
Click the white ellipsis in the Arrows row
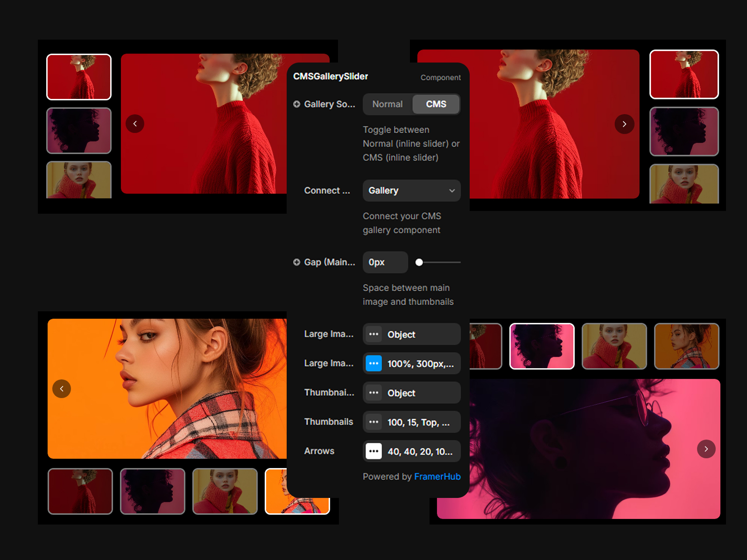pos(373,451)
